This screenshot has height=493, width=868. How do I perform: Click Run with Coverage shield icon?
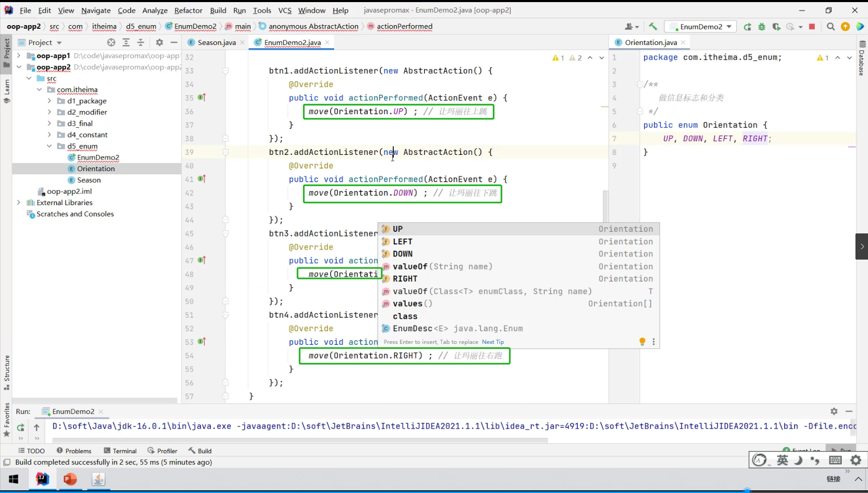pyautogui.click(x=776, y=27)
